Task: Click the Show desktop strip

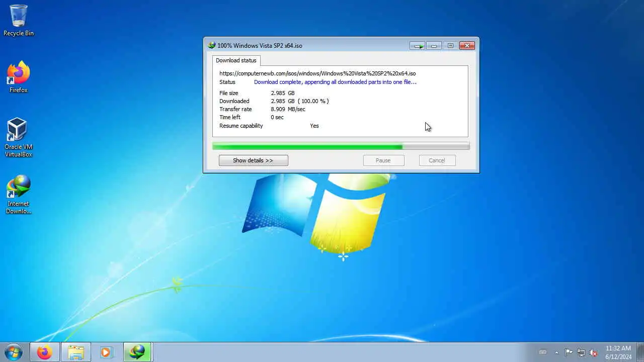Action: coord(640,352)
